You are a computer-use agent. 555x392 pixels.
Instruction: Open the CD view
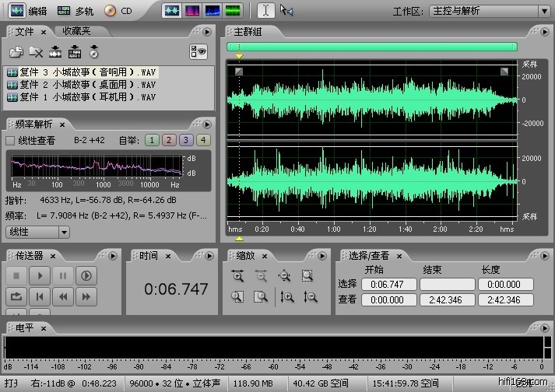tap(118, 11)
